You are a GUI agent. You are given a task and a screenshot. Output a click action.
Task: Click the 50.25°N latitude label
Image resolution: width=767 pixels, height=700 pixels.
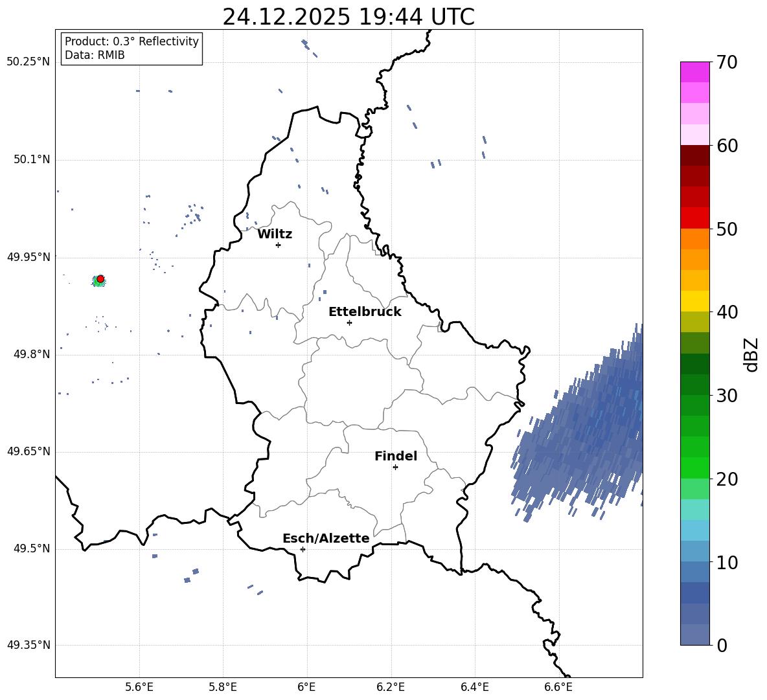tap(29, 62)
